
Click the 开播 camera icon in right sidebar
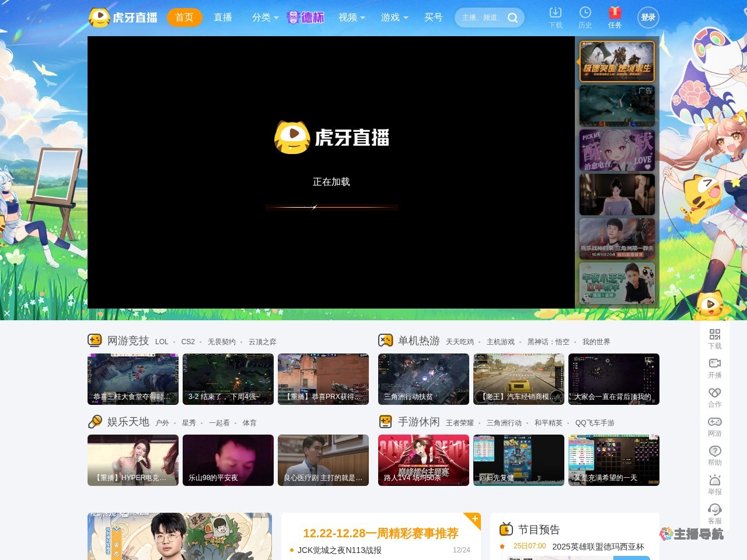tap(714, 364)
